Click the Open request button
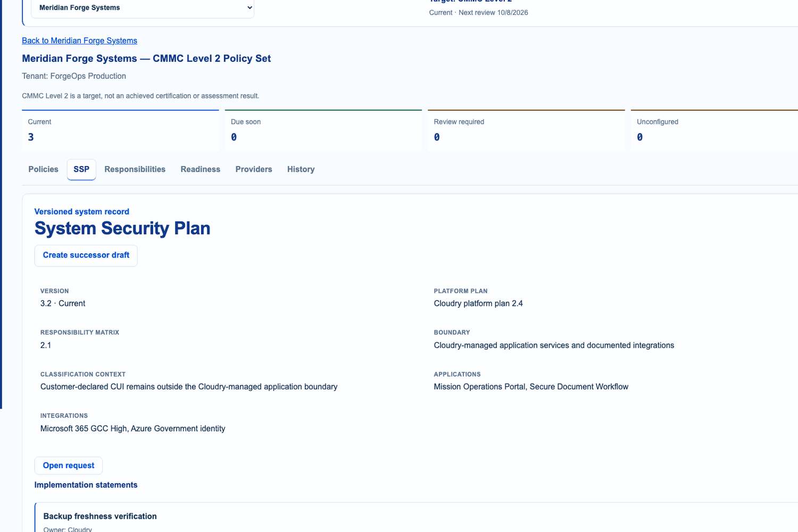 [69, 465]
